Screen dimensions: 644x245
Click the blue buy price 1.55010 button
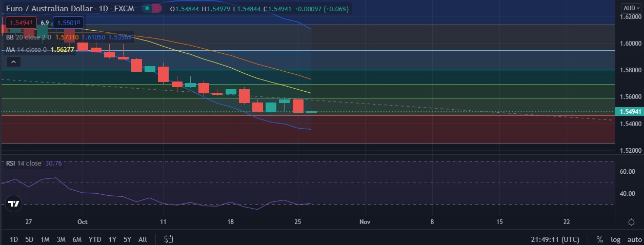coord(68,23)
